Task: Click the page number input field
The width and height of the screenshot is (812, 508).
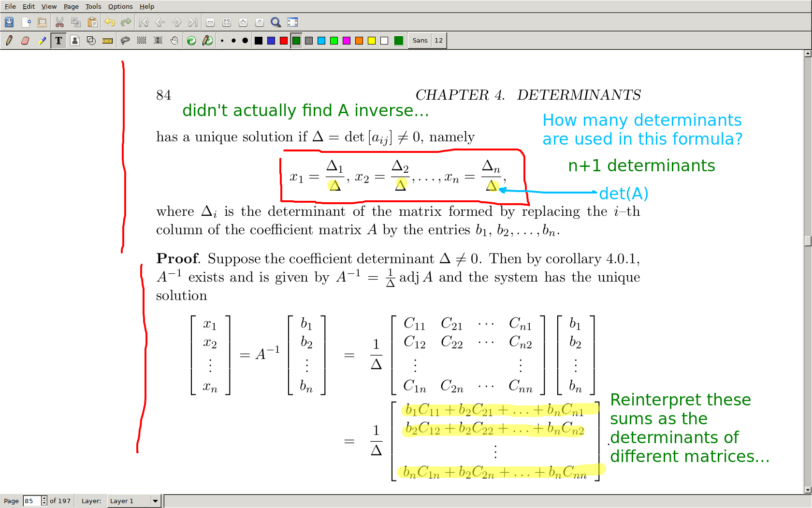Action: [32, 501]
